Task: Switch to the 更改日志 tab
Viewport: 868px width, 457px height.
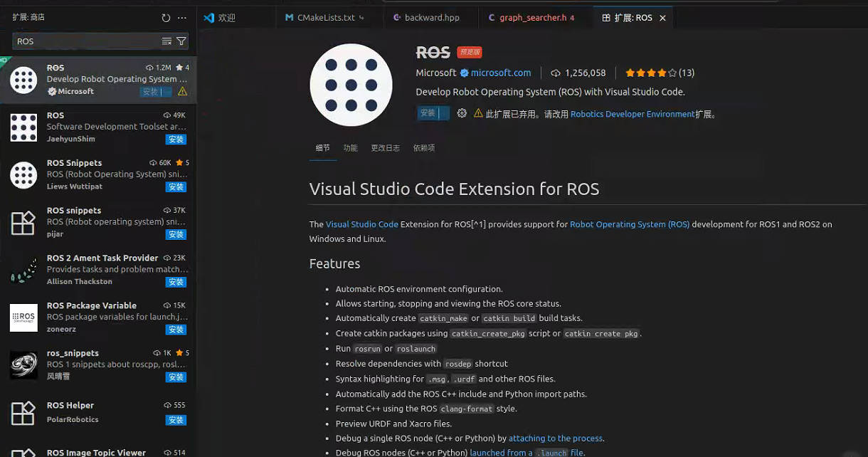Action: [x=385, y=148]
